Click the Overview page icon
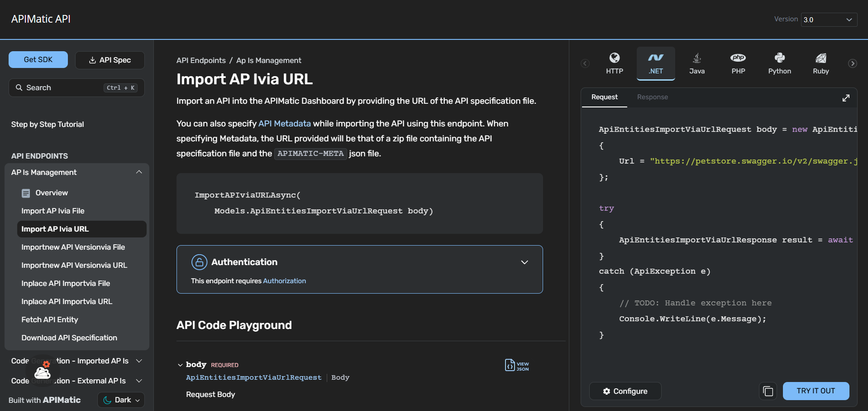This screenshot has width=868, height=411. [x=26, y=193]
